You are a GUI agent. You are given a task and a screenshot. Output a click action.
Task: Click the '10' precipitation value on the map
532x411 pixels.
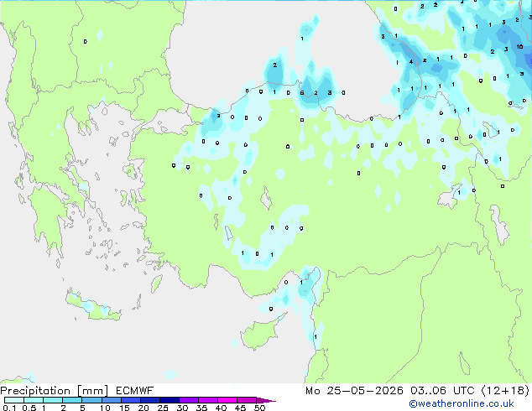point(519,47)
